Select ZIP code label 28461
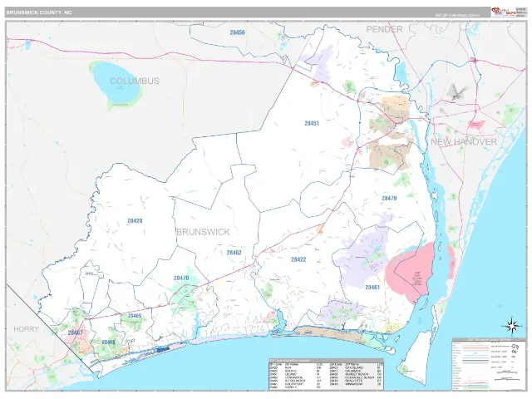Viewport: 532px width, 399px height. click(372, 288)
